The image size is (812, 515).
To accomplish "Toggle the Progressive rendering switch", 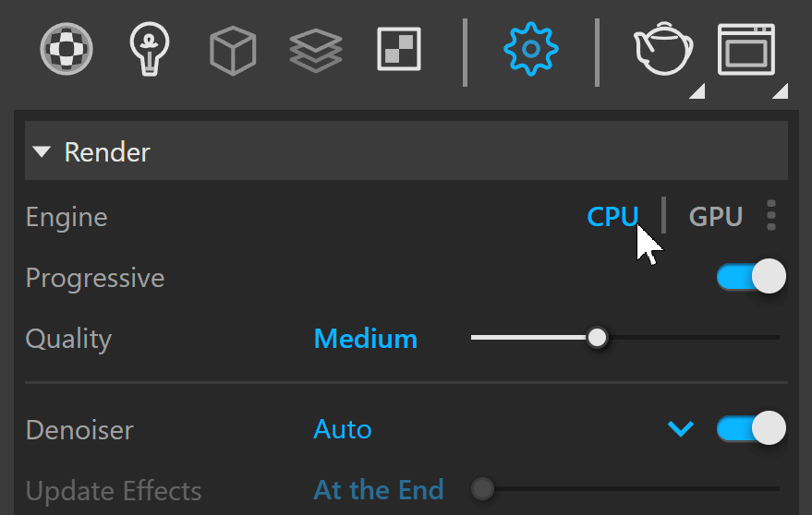I will [x=751, y=277].
